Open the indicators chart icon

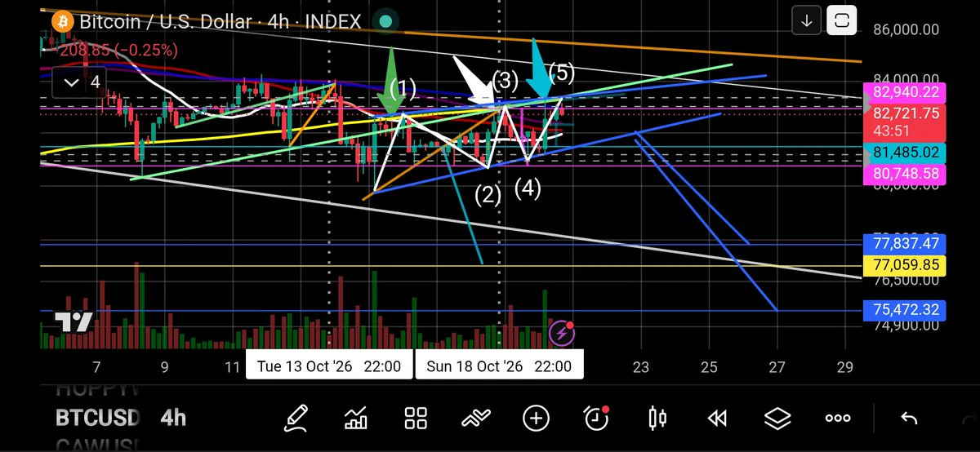356,419
